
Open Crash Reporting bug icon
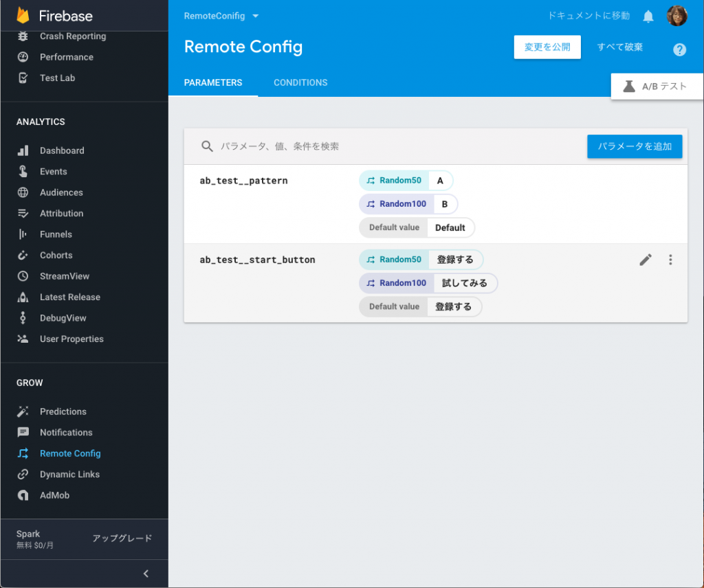(x=23, y=36)
